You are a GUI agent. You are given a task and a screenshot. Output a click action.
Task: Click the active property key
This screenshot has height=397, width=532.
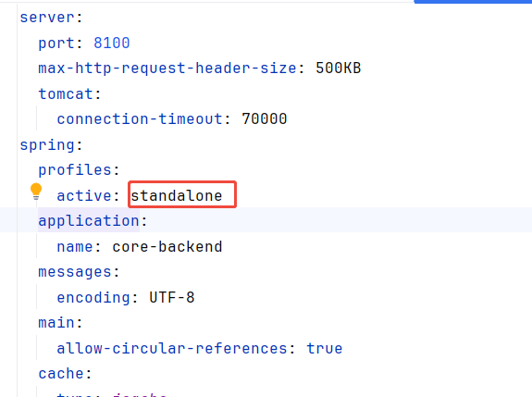point(84,196)
